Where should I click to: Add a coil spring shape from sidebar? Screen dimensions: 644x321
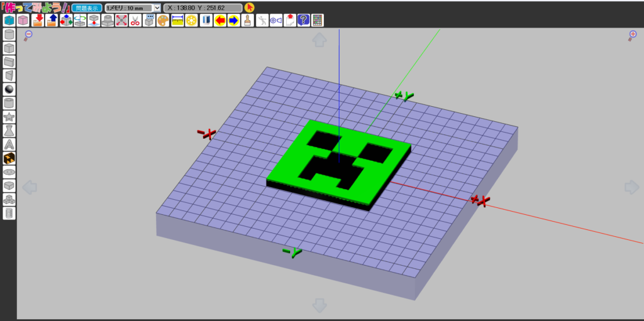(9, 213)
